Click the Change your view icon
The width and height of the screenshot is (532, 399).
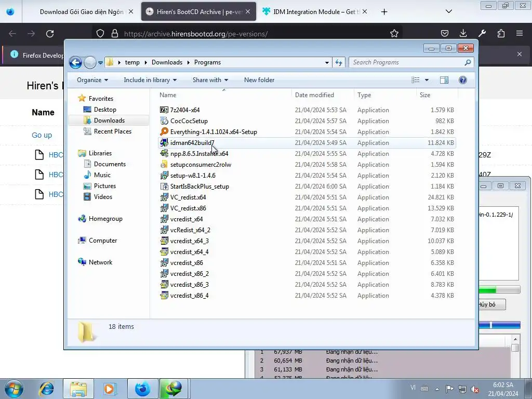[x=416, y=80]
